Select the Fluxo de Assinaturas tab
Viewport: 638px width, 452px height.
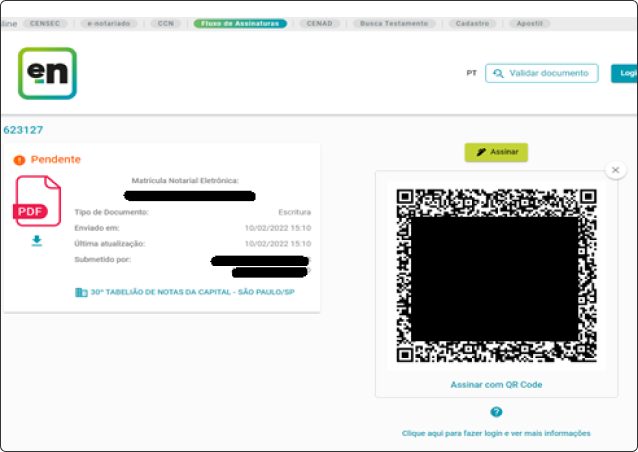tap(240, 23)
